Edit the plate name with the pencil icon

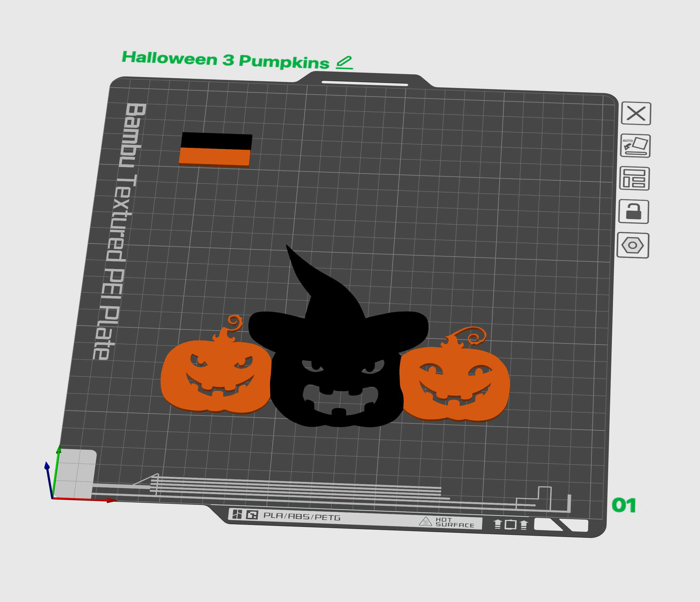click(345, 62)
